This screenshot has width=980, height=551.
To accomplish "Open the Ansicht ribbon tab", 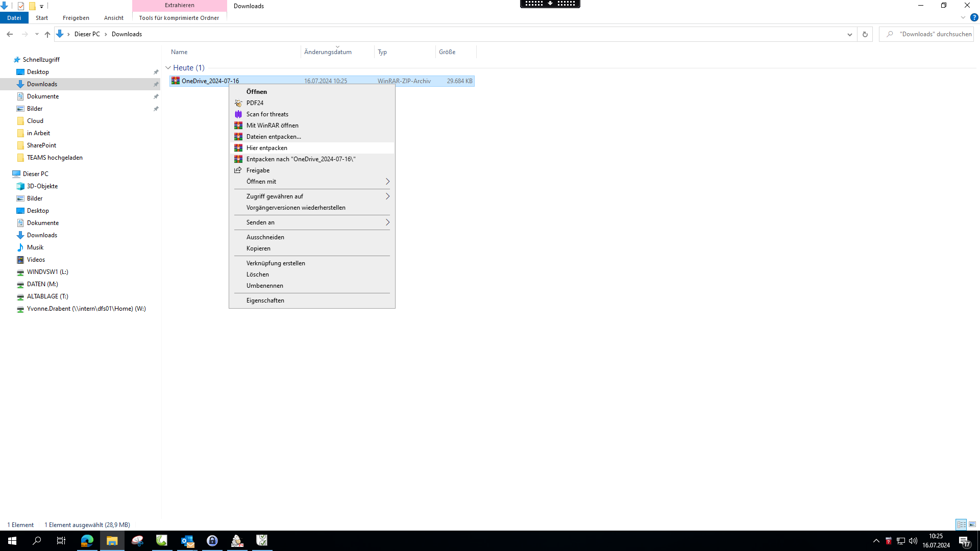I will 113,18.
